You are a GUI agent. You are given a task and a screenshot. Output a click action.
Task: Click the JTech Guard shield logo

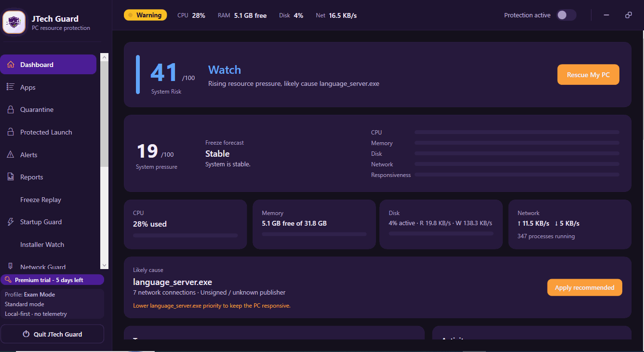click(14, 22)
